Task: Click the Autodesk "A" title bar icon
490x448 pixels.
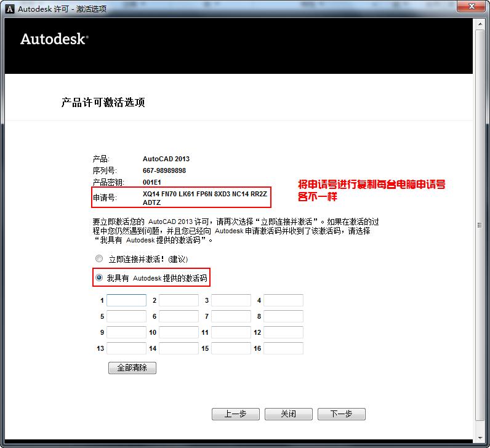Action: click(x=10, y=9)
